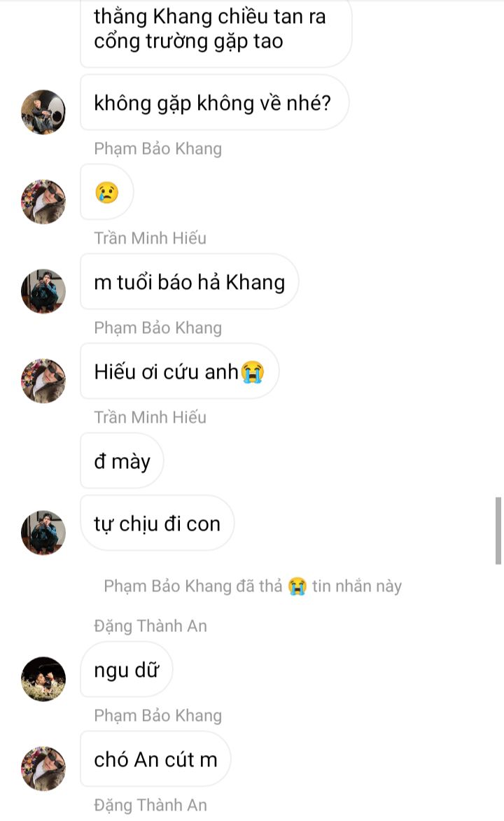Image resolution: width=504 pixels, height=821 pixels.
Task: Open avatar next to 'tự chịu đi con'
Action: [x=43, y=533]
